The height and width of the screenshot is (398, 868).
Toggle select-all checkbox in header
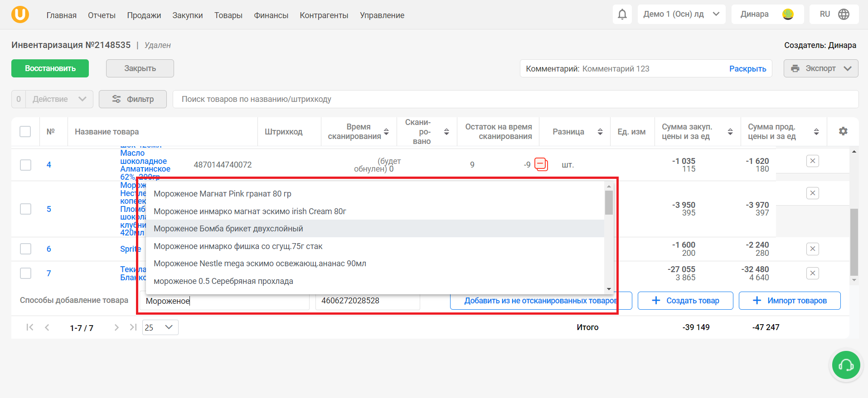[x=25, y=132]
